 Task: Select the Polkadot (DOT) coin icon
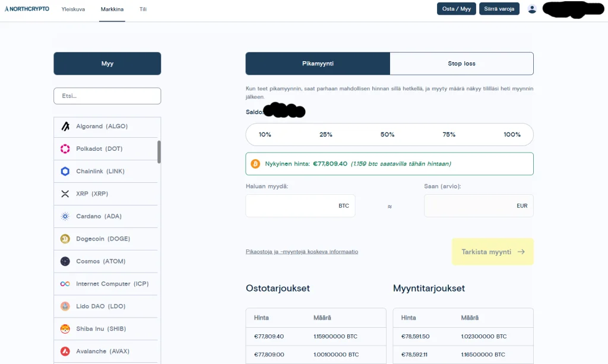tap(65, 148)
